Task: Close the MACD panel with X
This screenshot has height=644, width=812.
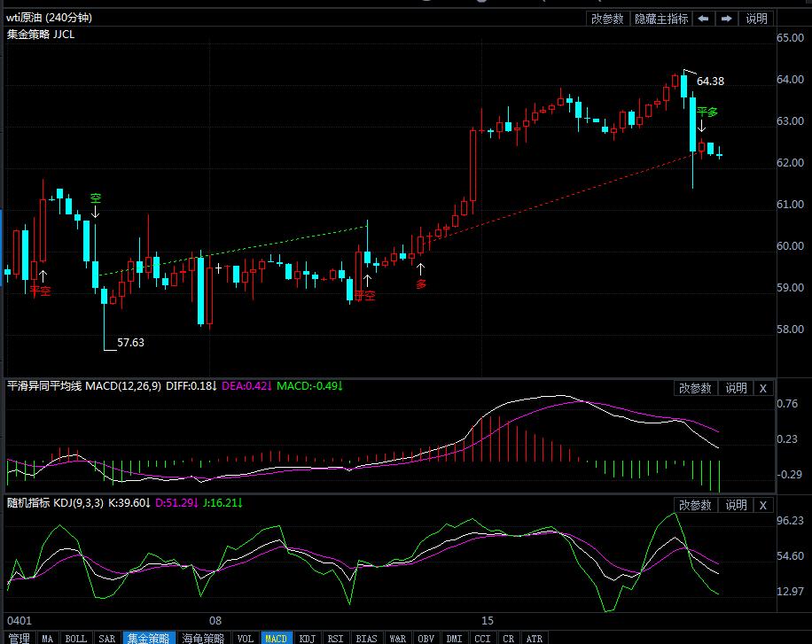Action: (x=764, y=388)
